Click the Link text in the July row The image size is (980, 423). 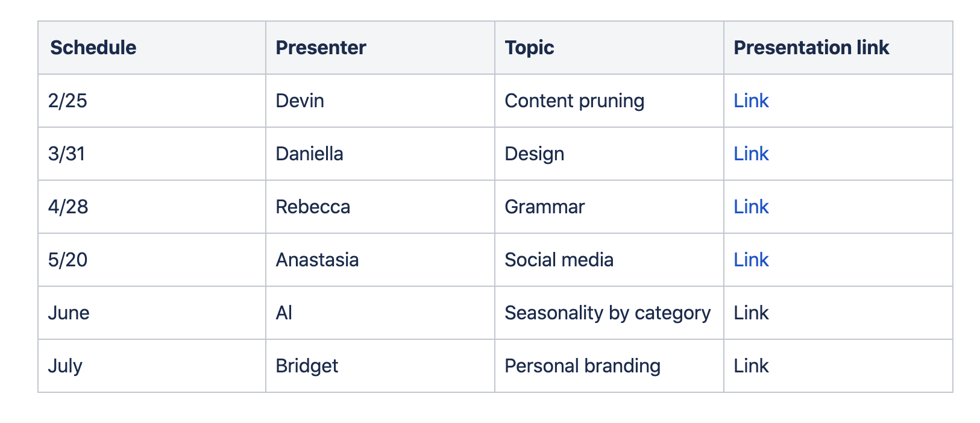click(751, 366)
